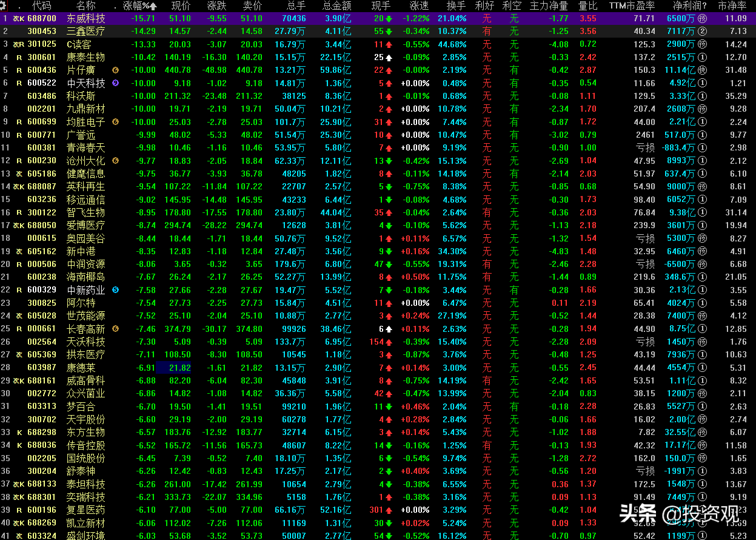Screen dimensions: 756x540
Task: Click report badge after 8.75亿 in 长春高新 row
Action: point(702,329)
